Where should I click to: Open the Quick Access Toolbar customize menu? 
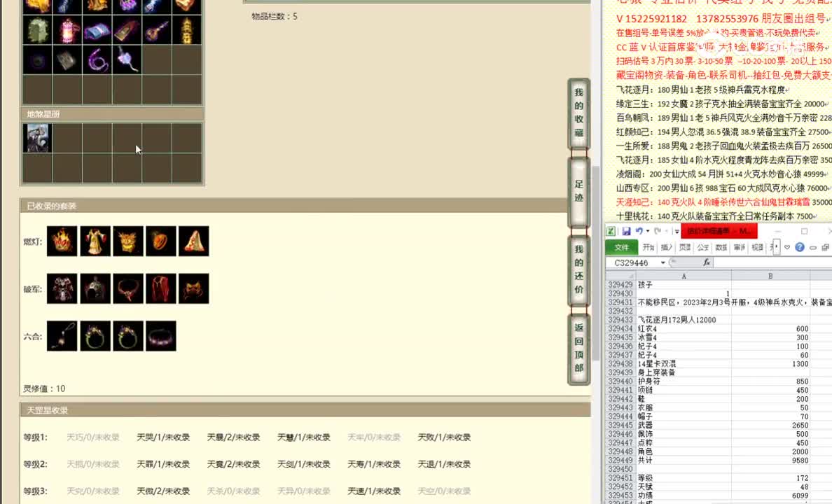click(675, 231)
